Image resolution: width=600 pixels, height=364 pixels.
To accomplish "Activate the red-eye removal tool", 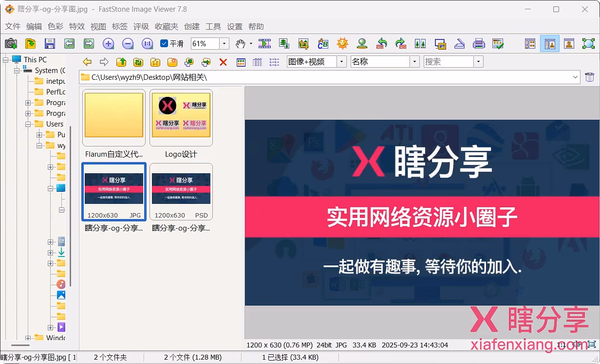I will [362, 43].
